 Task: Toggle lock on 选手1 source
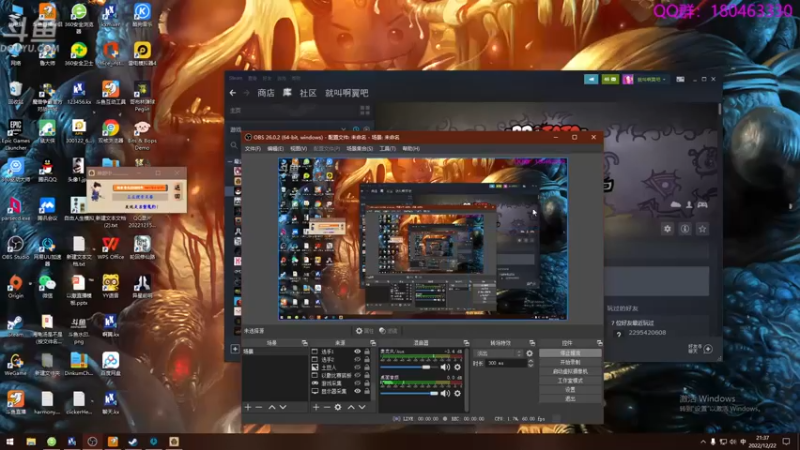367,352
